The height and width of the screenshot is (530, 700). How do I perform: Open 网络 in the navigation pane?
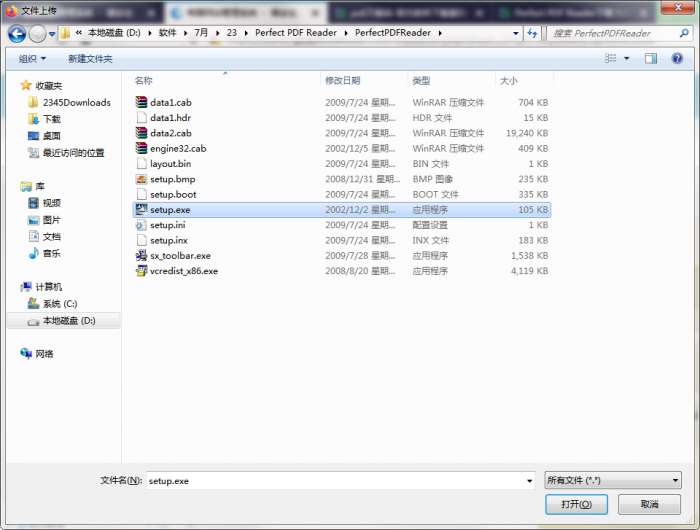point(44,354)
